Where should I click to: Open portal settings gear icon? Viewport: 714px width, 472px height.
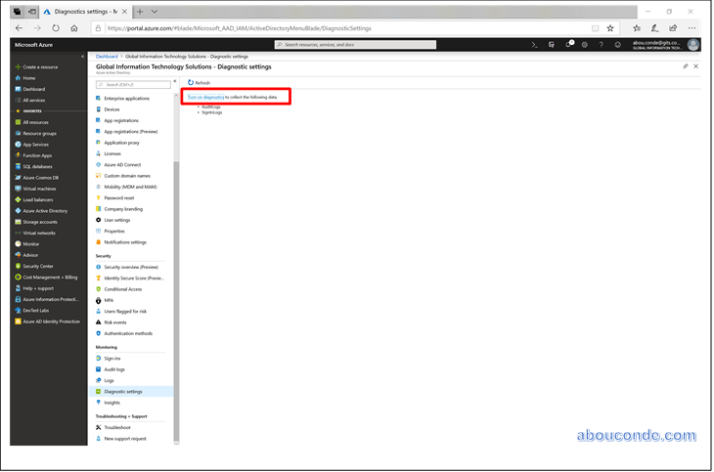(584, 44)
